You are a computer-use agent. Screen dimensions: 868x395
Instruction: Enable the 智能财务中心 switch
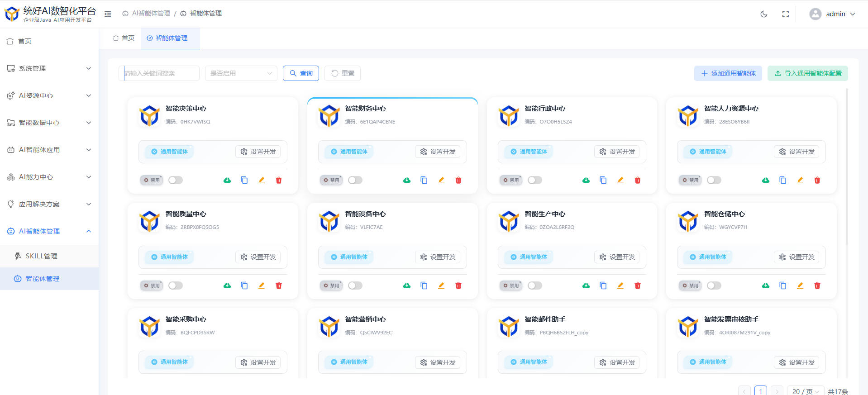(x=355, y=180)
